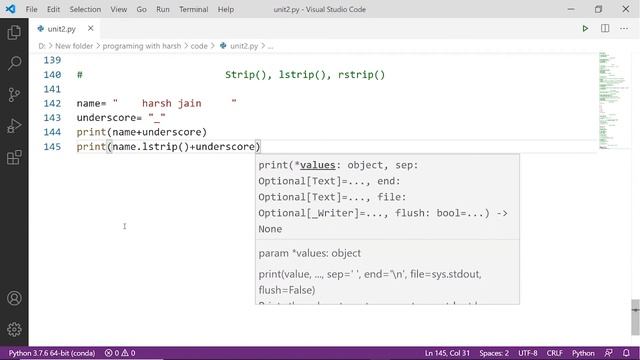
Task: Change indentation via Spaces: 2
Action: [x=494, y=353]
